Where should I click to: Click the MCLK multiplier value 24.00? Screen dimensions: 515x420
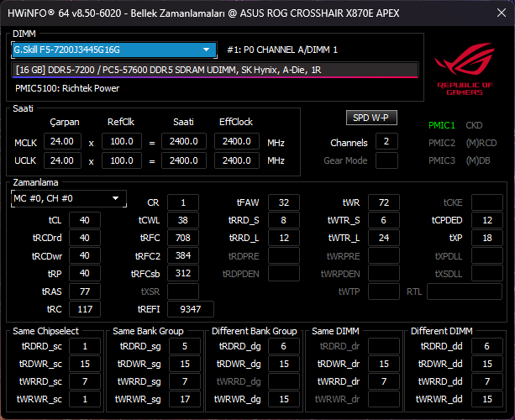[62, 141]
